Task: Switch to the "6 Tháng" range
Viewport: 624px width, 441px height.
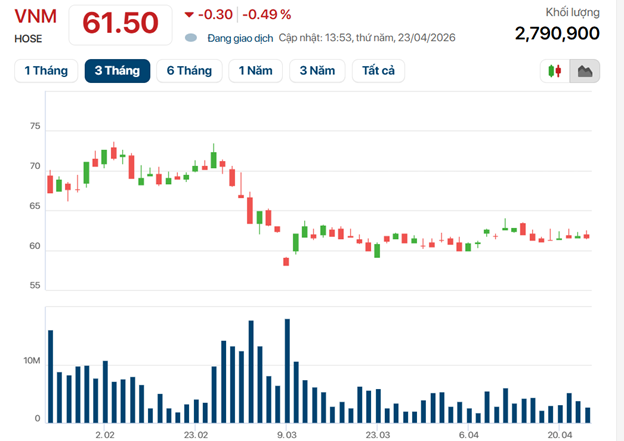Action: 190,71
